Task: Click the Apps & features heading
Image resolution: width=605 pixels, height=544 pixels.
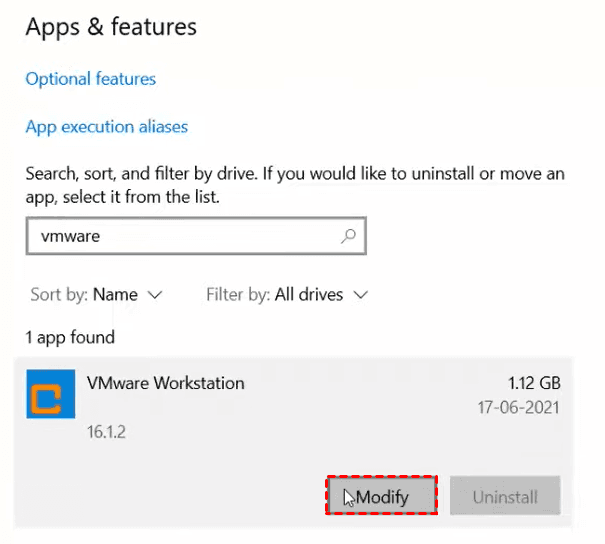Action: click(x=111, y=27)
